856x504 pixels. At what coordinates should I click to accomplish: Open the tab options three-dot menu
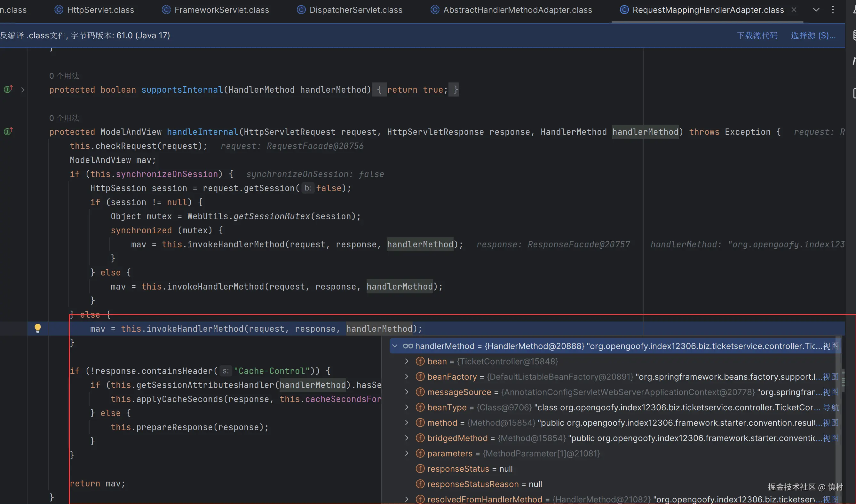point(833,10)
